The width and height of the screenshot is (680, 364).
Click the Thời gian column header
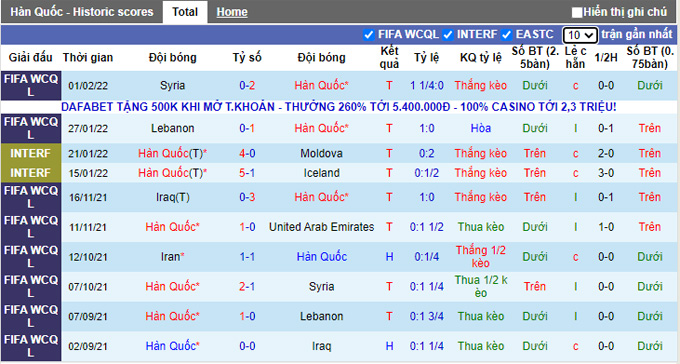pyautogui.click(x=88, y=57)
